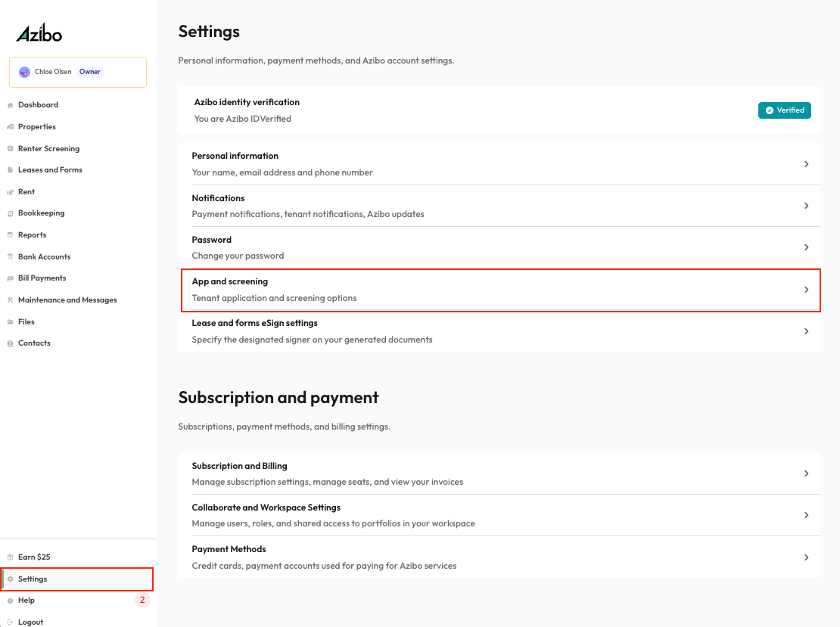Click Logout in the sidebar
The width and height of the screenshot is (840, 627).
(30, 622)
